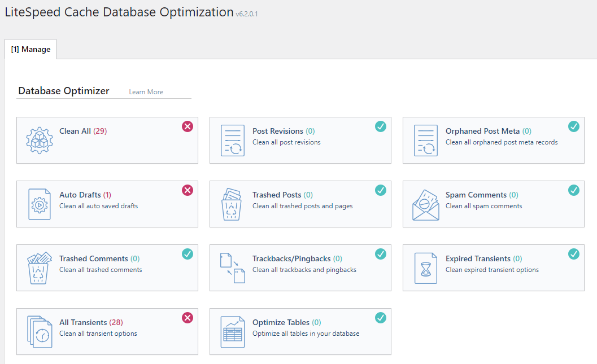The height and width of the screenshot is (364, 597).
Task: Click 'Clean all spam comments' description
Action: [483, 206]
